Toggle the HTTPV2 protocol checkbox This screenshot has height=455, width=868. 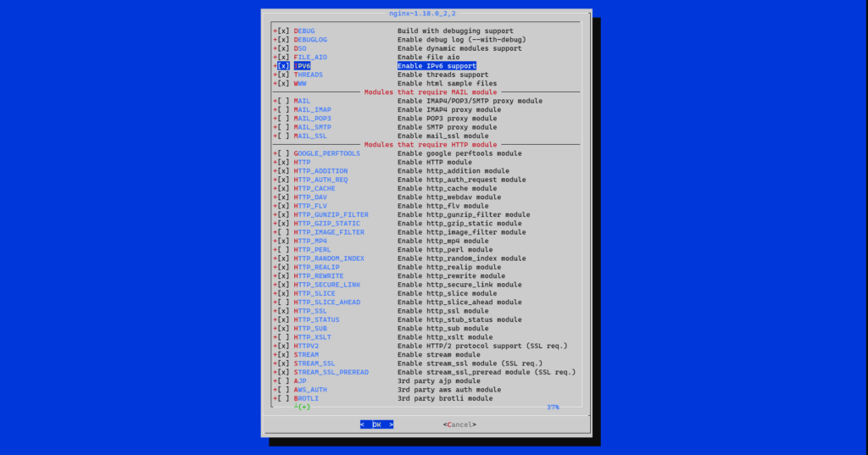[283, 346]
